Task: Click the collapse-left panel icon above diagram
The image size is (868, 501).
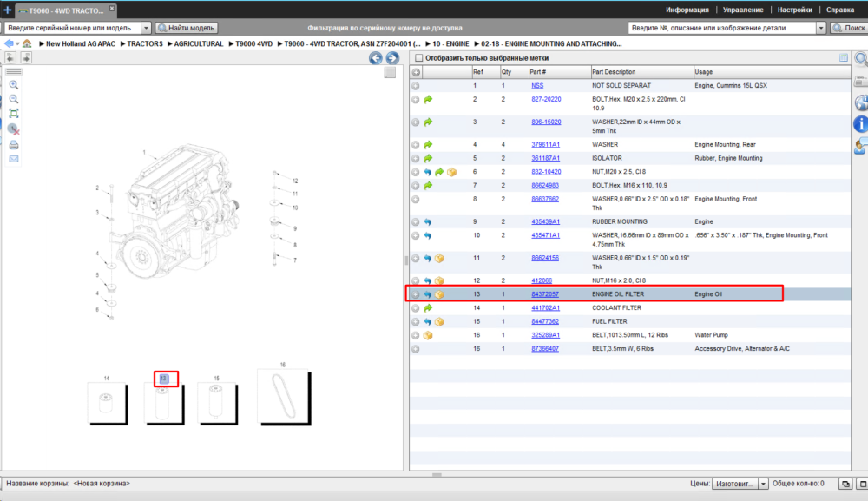Action: (10, 57)
